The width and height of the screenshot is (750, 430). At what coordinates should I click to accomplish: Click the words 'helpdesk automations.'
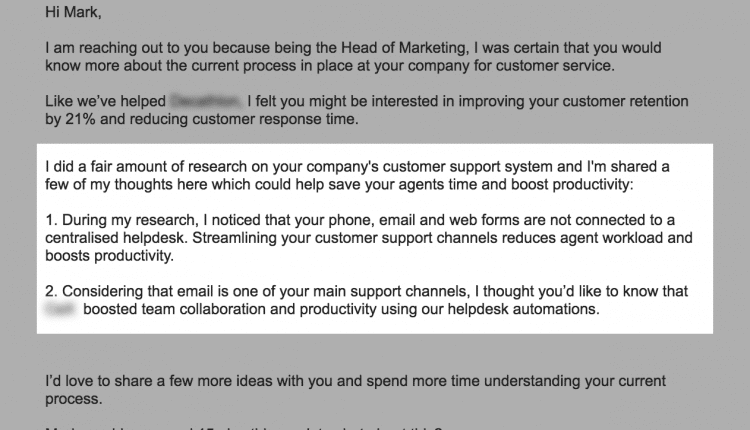click(x=523, y=309)
